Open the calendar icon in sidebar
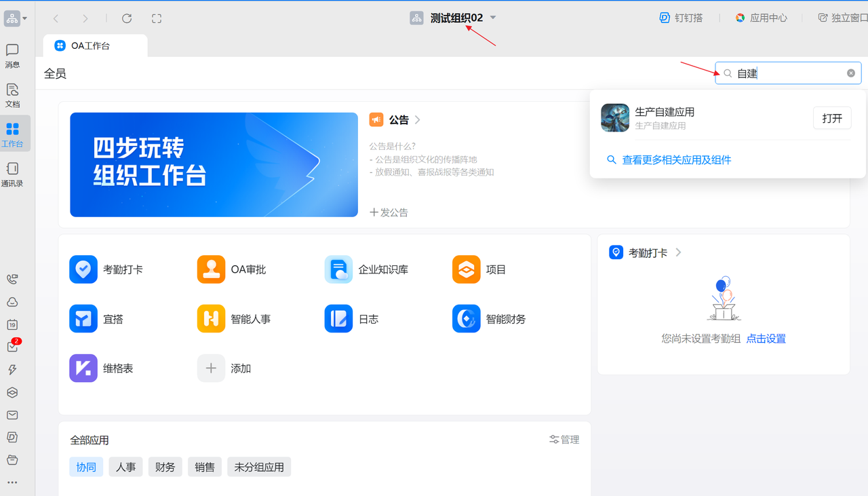 pyautogui.click(x=12, y=324)
